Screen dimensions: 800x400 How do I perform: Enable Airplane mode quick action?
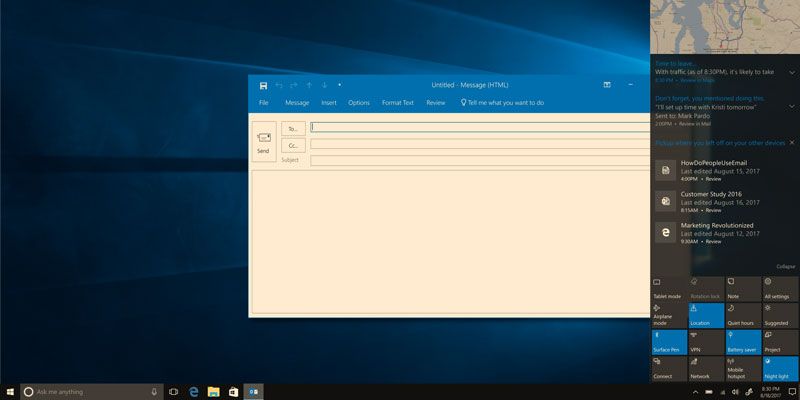(x=669, y=315)
